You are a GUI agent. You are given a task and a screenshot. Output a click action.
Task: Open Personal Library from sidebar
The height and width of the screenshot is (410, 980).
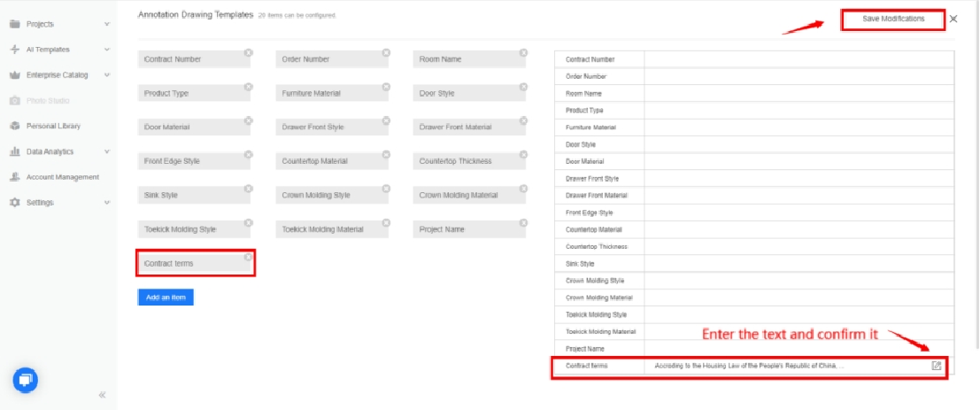click(x=53, y=126)
